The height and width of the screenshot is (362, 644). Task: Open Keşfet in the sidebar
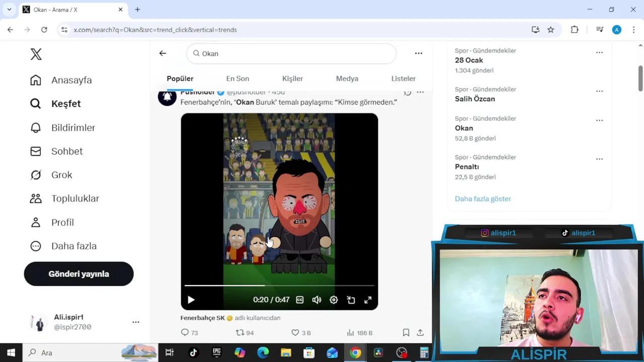click(x=55, y=104)
